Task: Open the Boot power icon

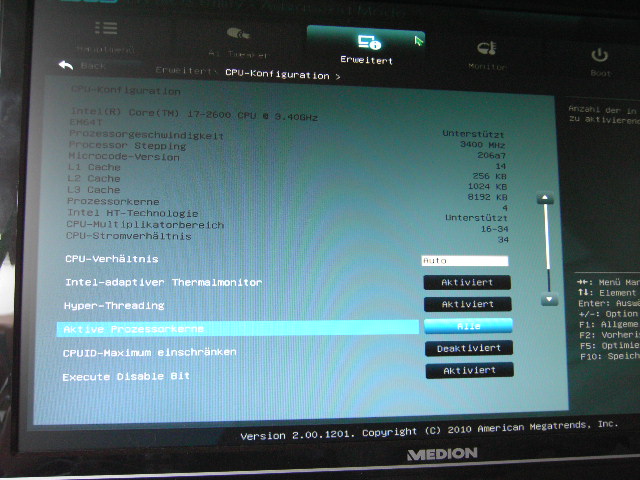Action: click(600, 55)
